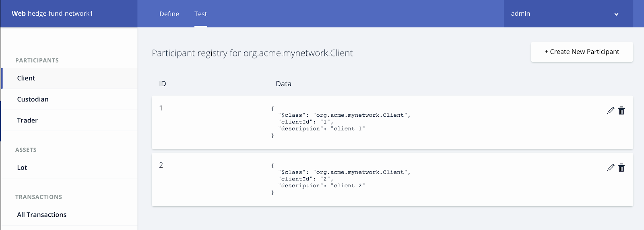The width and height of the screenshot is (644, 230).
Task: Switch to the Test tab
Action: coord(200,14)
